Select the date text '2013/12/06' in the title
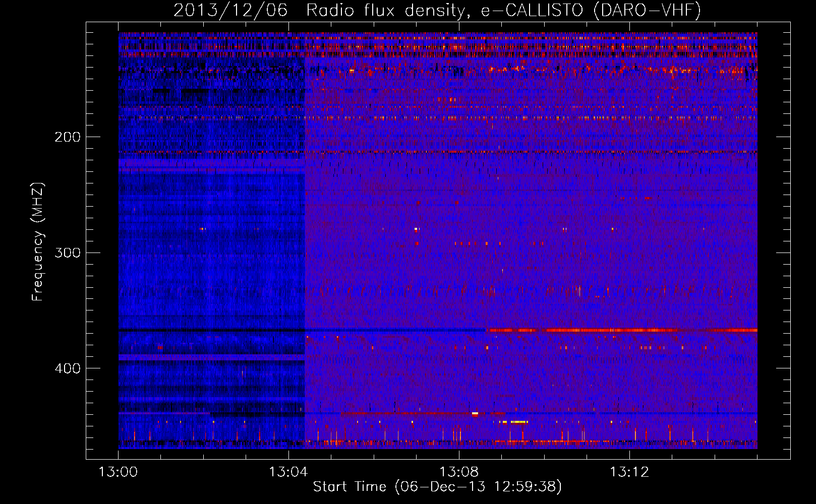816x504 pixels. coord(230,10)
